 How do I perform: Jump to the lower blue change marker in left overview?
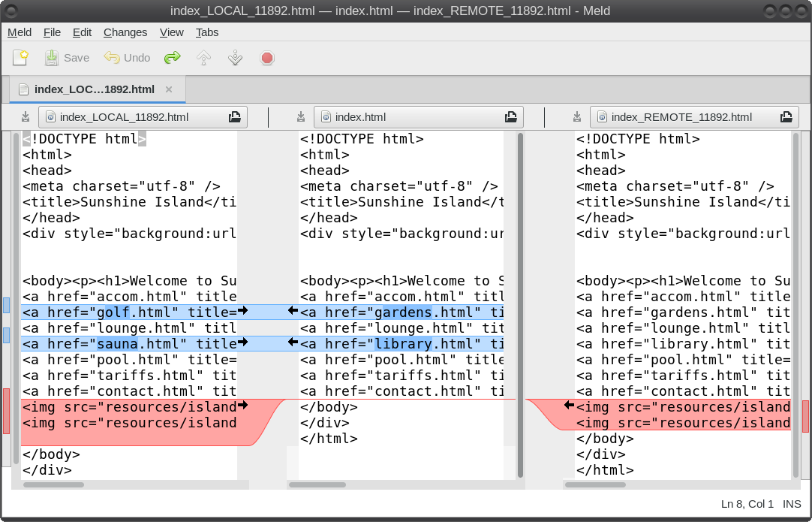[x=6, y=336]
